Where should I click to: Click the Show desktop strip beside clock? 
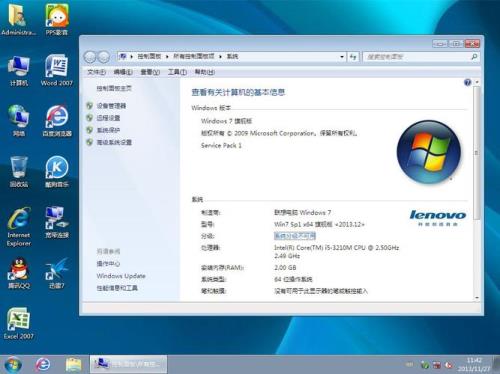497,364
